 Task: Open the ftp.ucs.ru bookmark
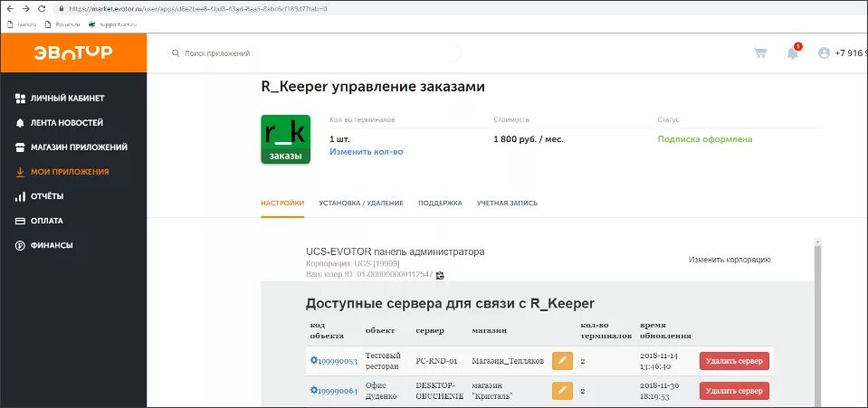62,24
